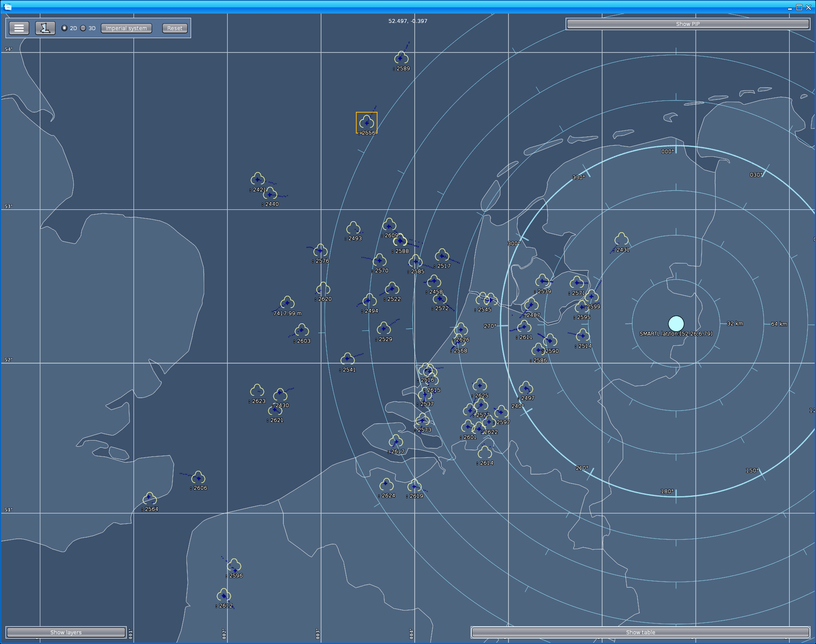The width and height of the screenshot is (816, 644).
Task: Select track 2624 icon
Action: 386,485
